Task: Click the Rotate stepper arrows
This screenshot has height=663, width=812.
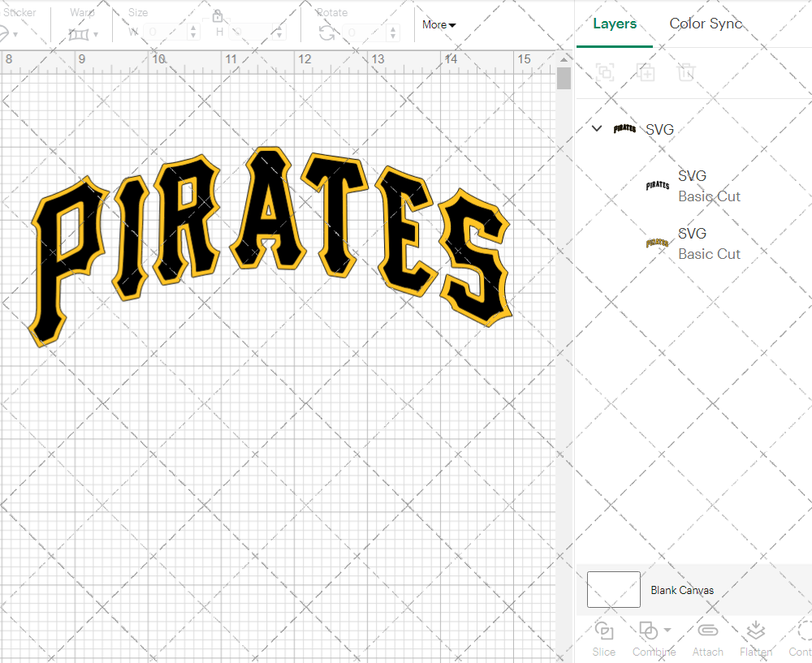Action: (393, 32)
